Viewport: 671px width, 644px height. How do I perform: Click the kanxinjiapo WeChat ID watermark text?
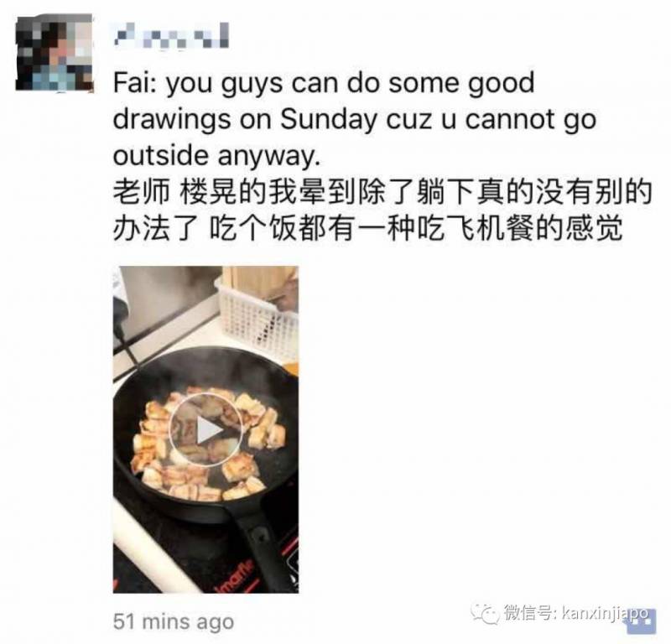pyautogui.click(x=605, y=614)
